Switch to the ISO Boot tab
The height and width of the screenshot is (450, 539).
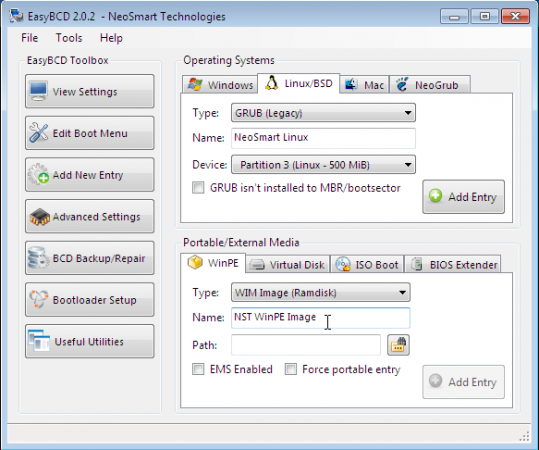[x=367, y=264]
